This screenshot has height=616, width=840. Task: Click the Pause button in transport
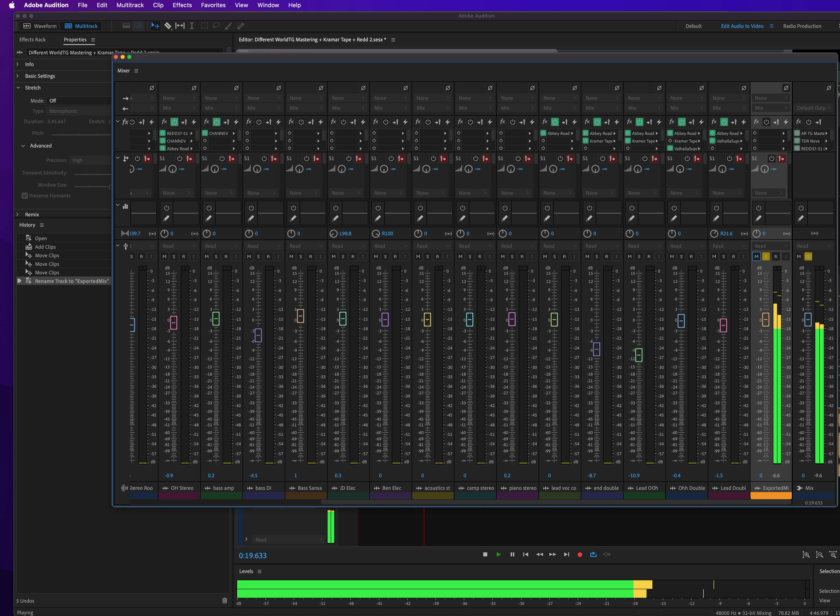[x=512, y=554]
